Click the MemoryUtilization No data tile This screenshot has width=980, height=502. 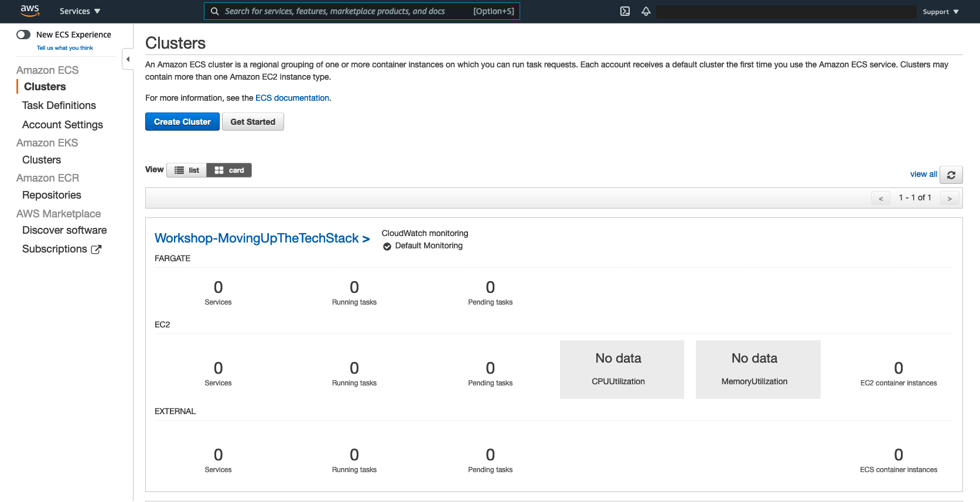pos(758,370)
